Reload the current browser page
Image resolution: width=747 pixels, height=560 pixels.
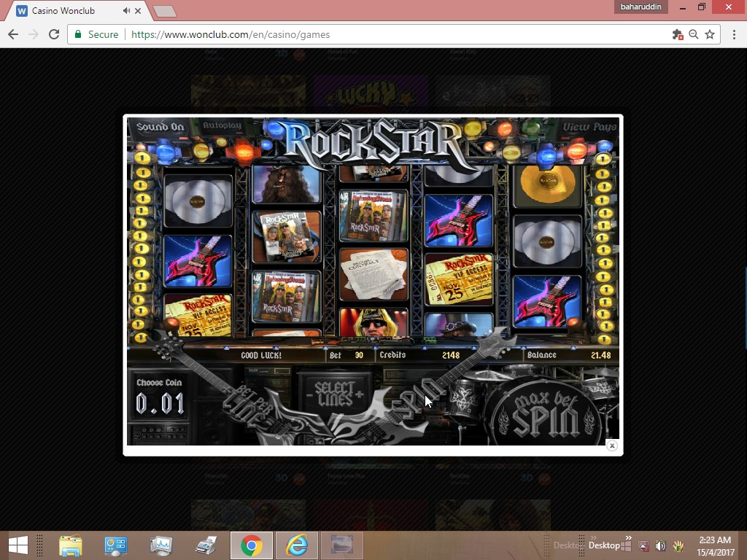click(53, 34)
